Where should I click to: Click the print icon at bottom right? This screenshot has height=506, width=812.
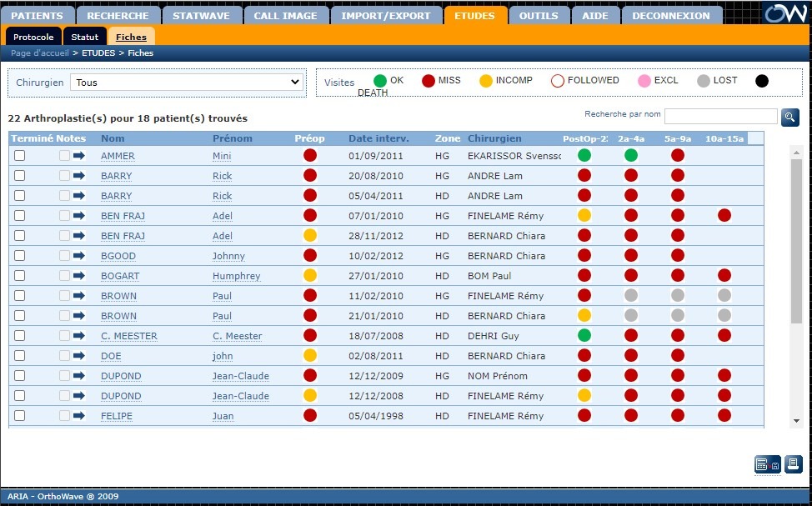(793, 464)
